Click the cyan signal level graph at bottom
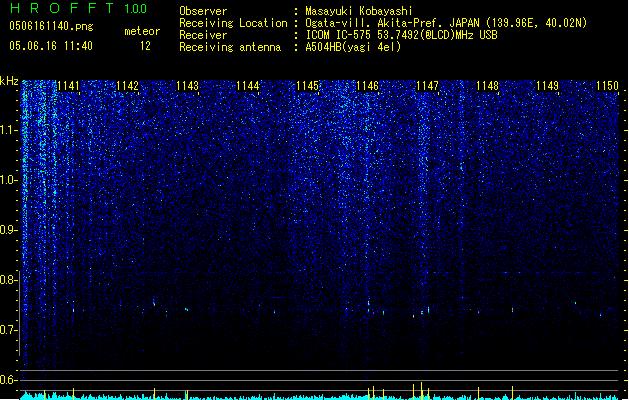 321,396
